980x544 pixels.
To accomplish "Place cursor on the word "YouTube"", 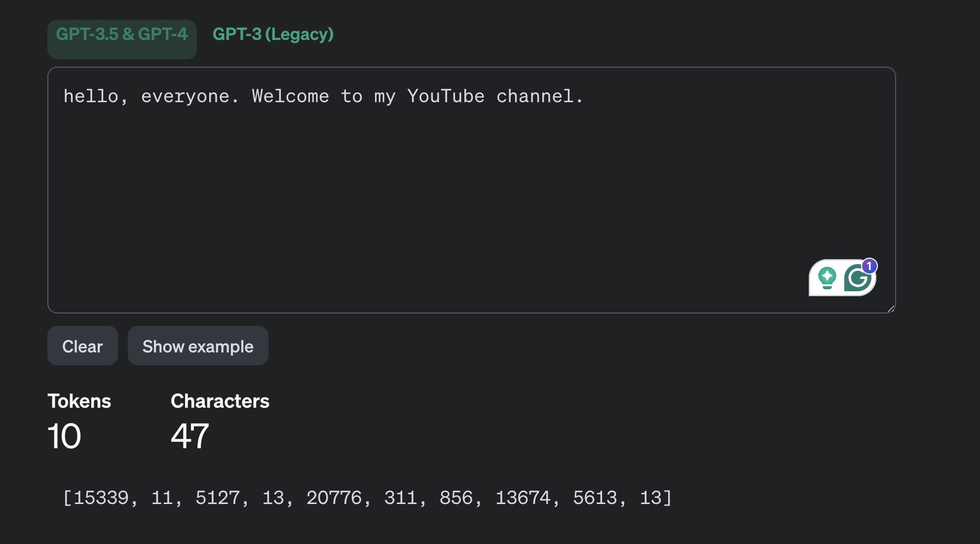I will [446, 96].
